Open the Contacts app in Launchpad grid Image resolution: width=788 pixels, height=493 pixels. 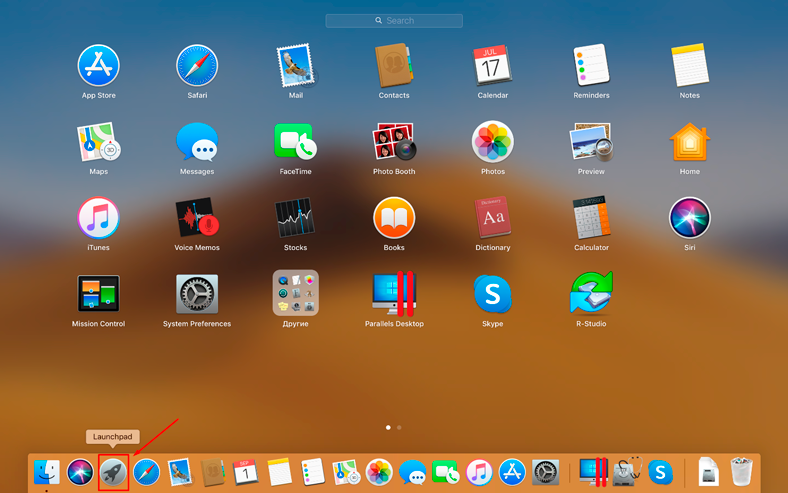[394, 66]
